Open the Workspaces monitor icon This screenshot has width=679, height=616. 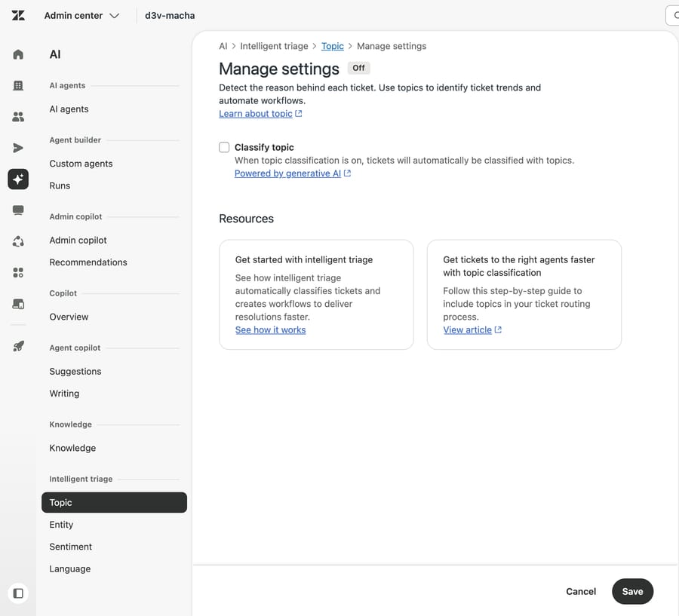[18, 210]
